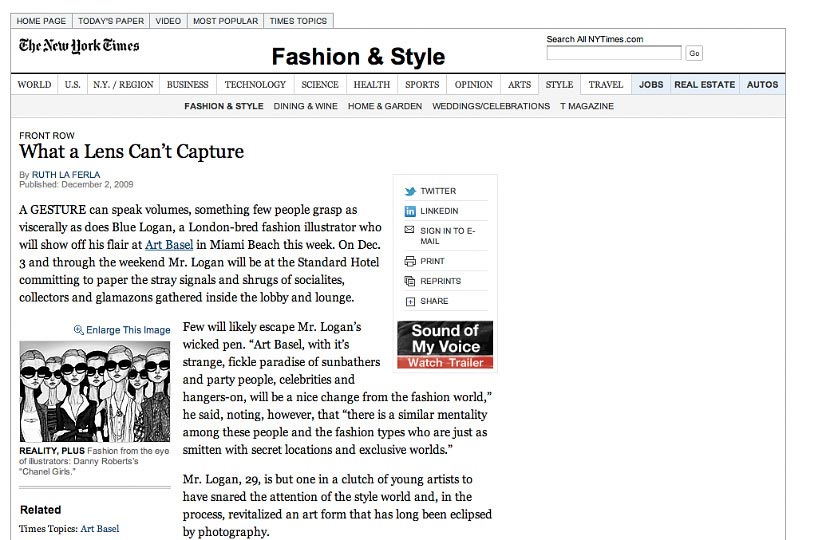The width and height of the screenshot is (834, 540).
Task: Click the Twitter bird icon
Action: [x=410, y=192]
